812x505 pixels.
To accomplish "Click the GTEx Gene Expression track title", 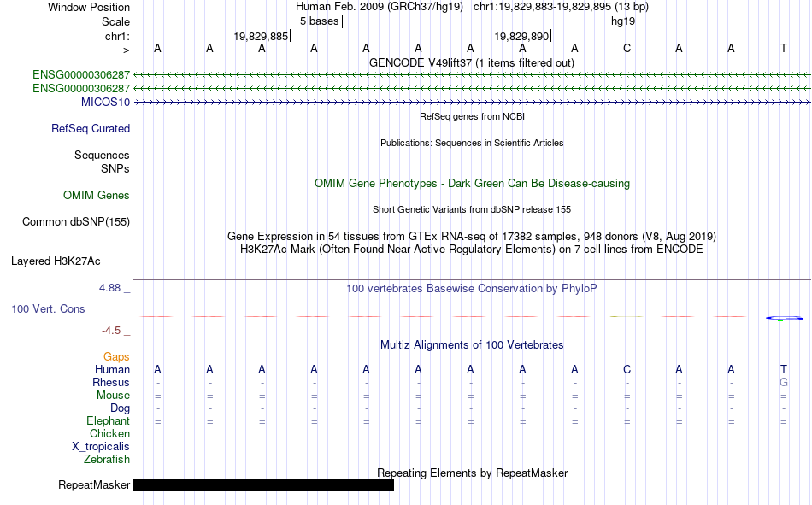I will point(471,236).
